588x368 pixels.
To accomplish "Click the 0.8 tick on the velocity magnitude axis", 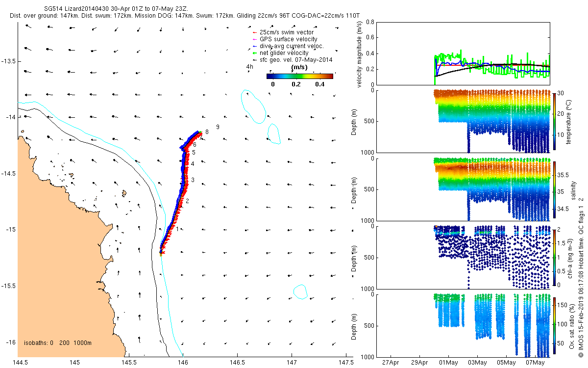I will [x=370, y=22].
